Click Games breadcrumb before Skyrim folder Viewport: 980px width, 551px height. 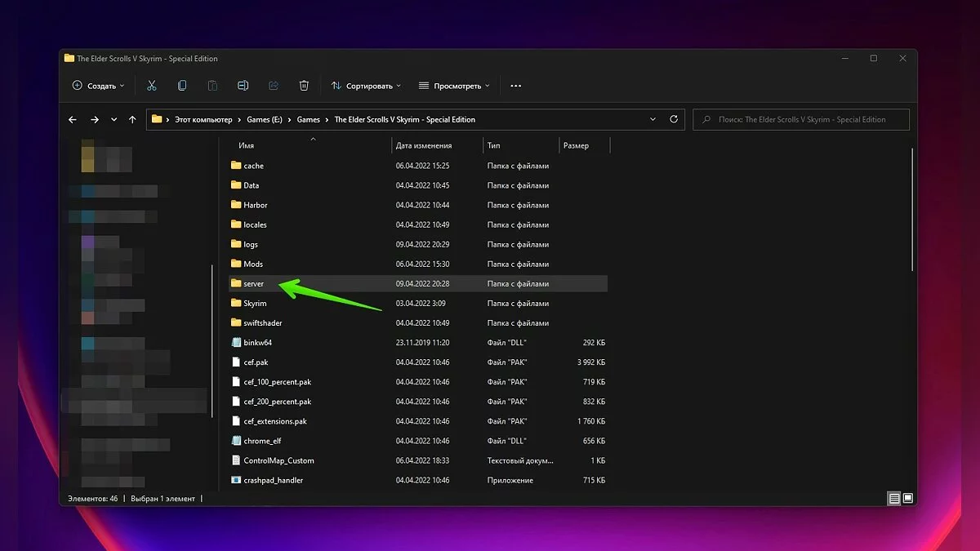click(x=308, y=119)
